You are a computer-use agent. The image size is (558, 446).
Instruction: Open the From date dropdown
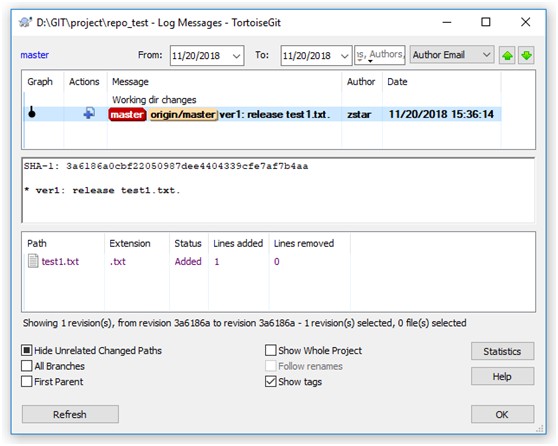(x=236, y=56)
